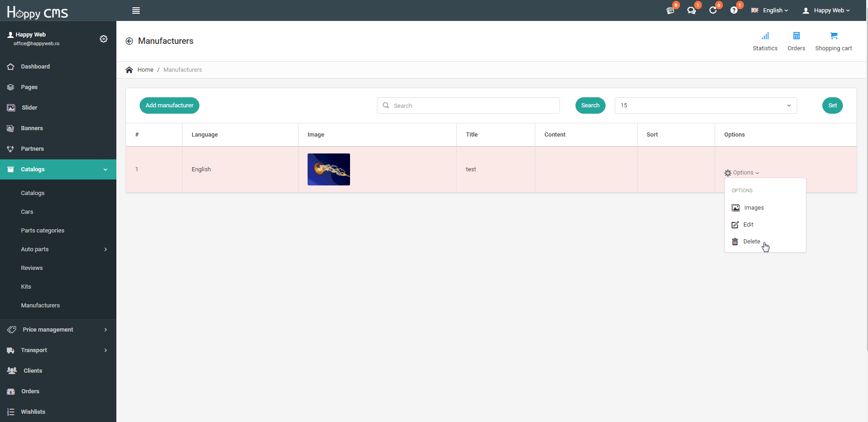Open Shopping cart shortcut

click(x=834, y=42)
